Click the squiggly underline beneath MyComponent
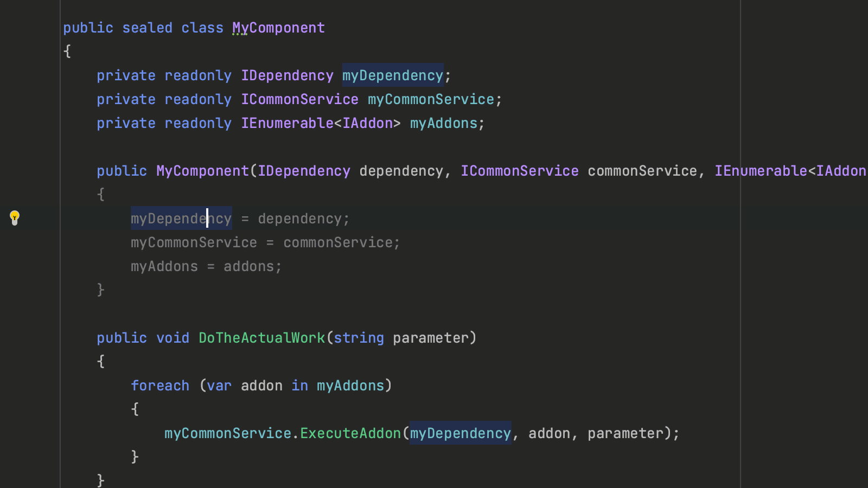This screenshot has width=868, height=488. point(240,35)
